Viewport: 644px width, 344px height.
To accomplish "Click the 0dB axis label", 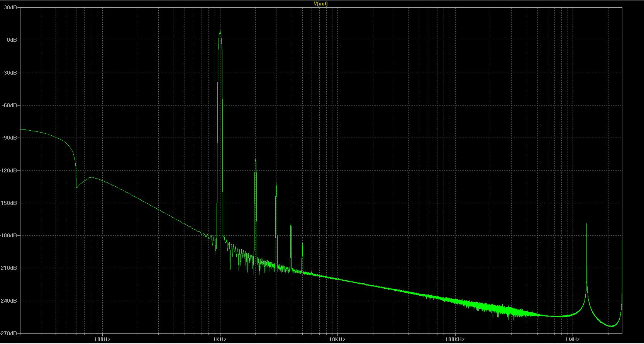I will click(x=12, y=40).
